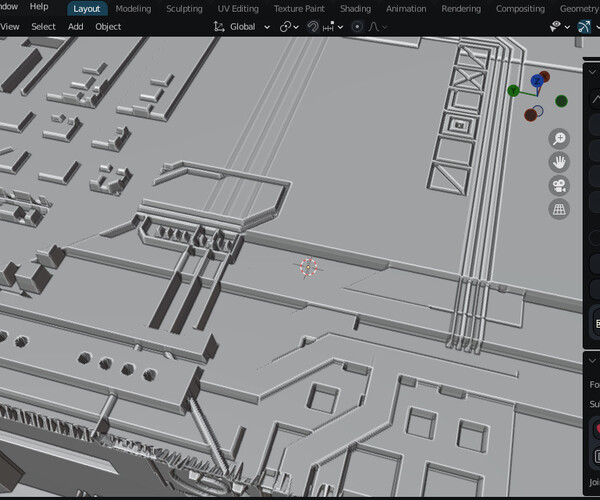This screenshot has width=600, height=500.
Task: Switch to the UV Editing workspace tab
Action: [x=238, y=9]
